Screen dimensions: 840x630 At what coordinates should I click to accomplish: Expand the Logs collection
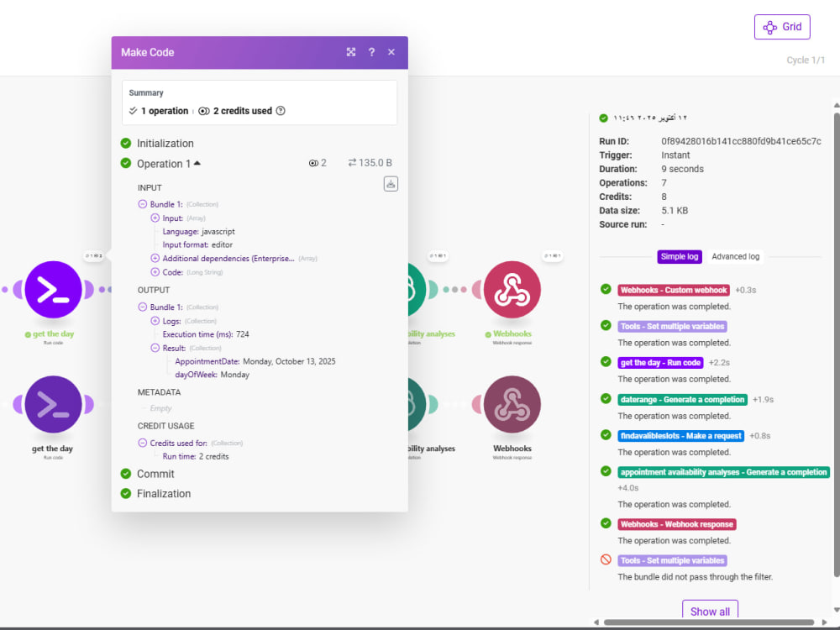[155, 321]
